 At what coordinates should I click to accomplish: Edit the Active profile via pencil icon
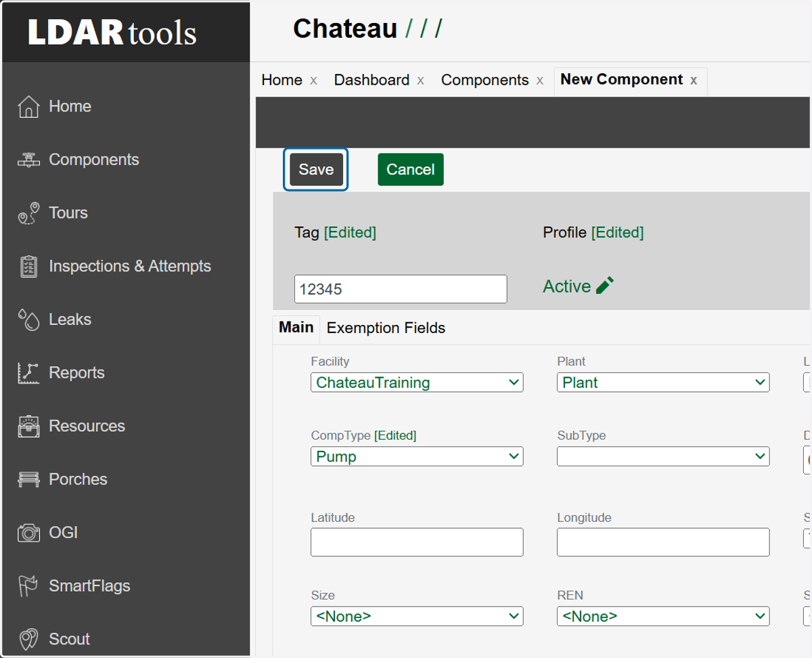(x=605, y=286)
